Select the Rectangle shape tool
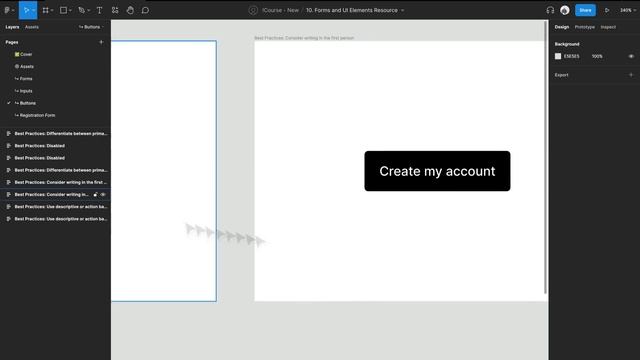 point(63,10)
